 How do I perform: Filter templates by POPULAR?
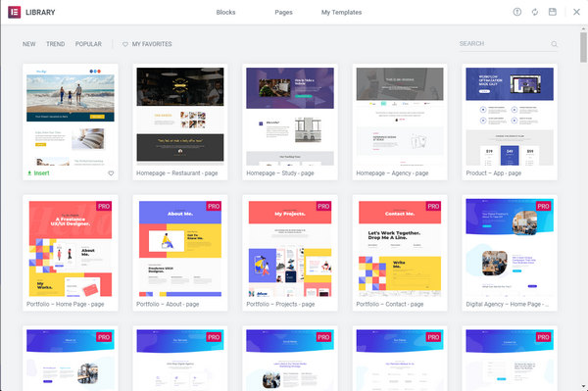click(x=88, y=44)
